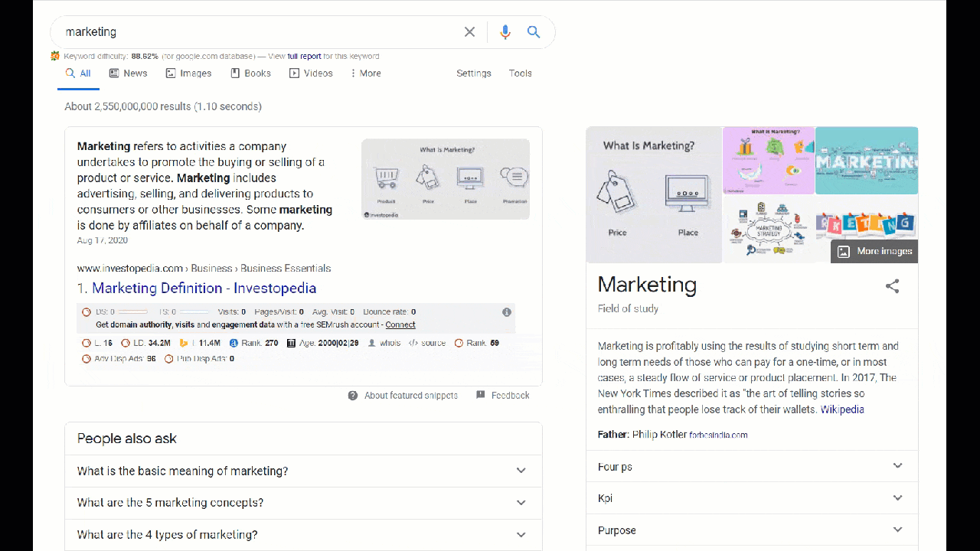Image resolution: width=980 pixels, height=551 pixels.
Task: Switch to the News tab
Action: [128, 73]
